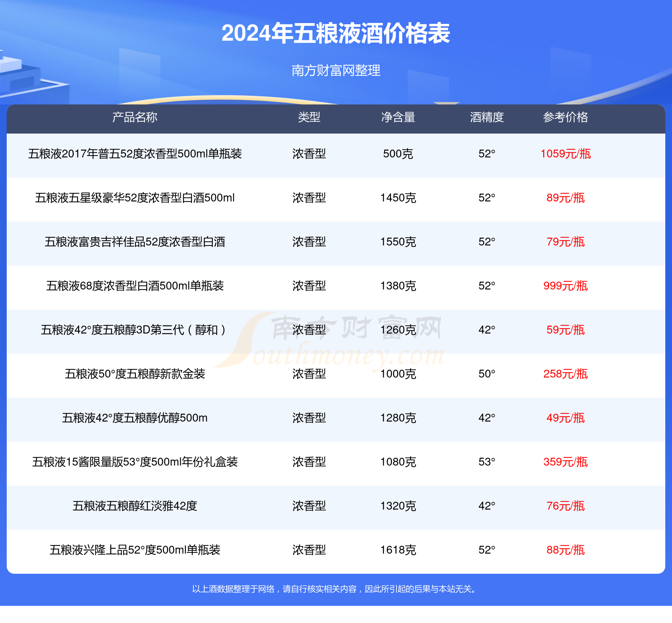This screenshot has width=672, height=623.
Task: Click the 79元/瓶 price
Action: (x=566, y=242)
